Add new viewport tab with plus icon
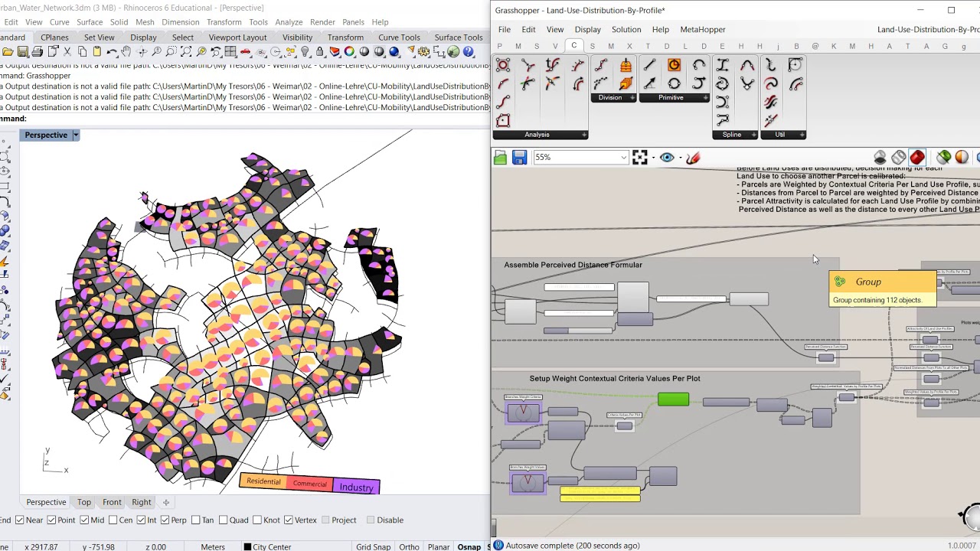 pos(166,502)
